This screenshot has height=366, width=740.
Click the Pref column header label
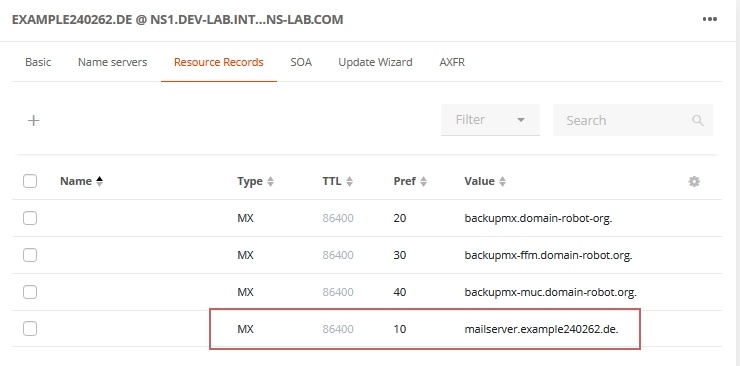pyautogui.click(x=404, y=181)
